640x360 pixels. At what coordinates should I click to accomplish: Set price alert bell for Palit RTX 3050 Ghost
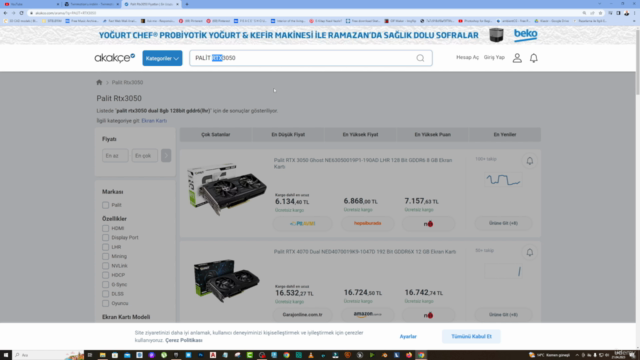[x=529, y=161]
